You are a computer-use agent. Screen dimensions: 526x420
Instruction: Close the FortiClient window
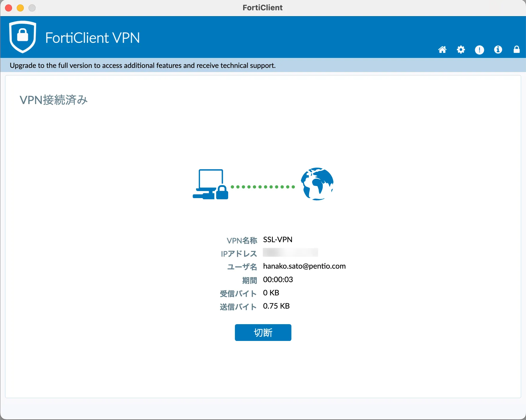click(9, 8)
